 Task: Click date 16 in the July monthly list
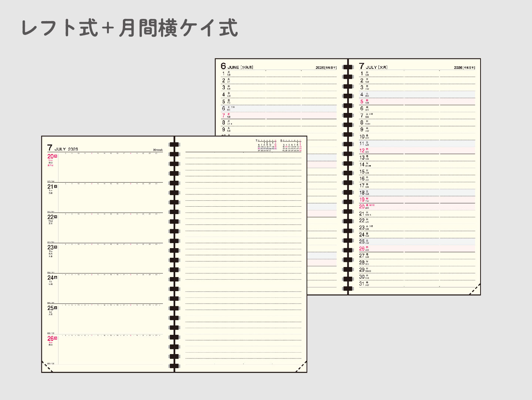click(x=362, y=179)
